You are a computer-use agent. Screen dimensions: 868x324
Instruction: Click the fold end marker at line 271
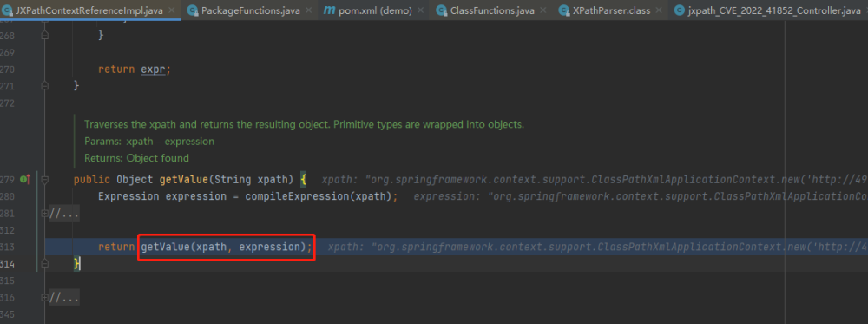click(x=45, y=86)
